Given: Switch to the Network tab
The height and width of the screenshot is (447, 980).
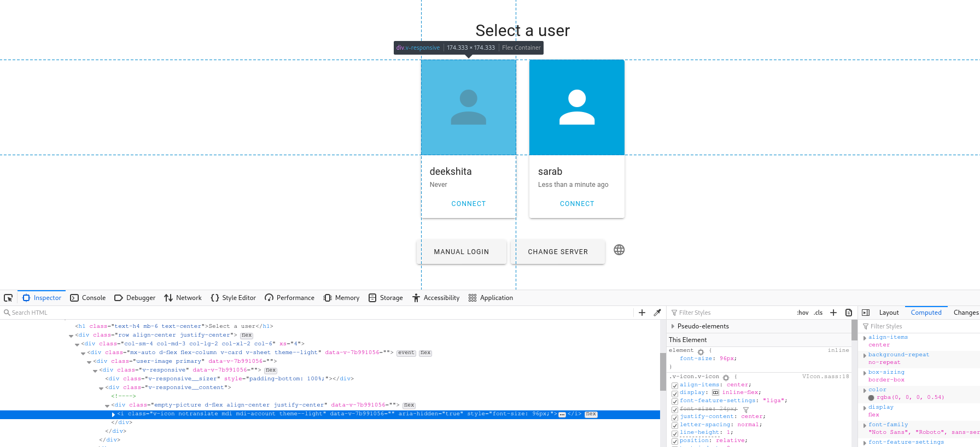Looking at the screenshot, I should coord(183,298).
